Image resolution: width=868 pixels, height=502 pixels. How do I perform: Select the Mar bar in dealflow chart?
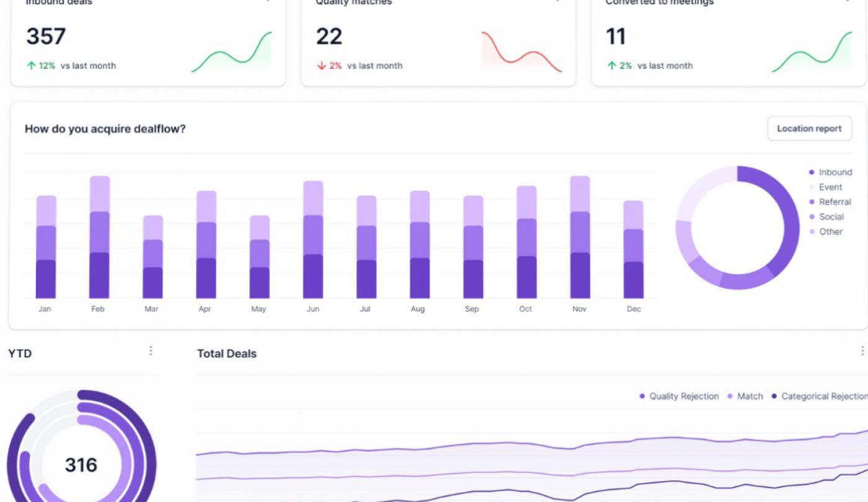(x=153, y=257)
